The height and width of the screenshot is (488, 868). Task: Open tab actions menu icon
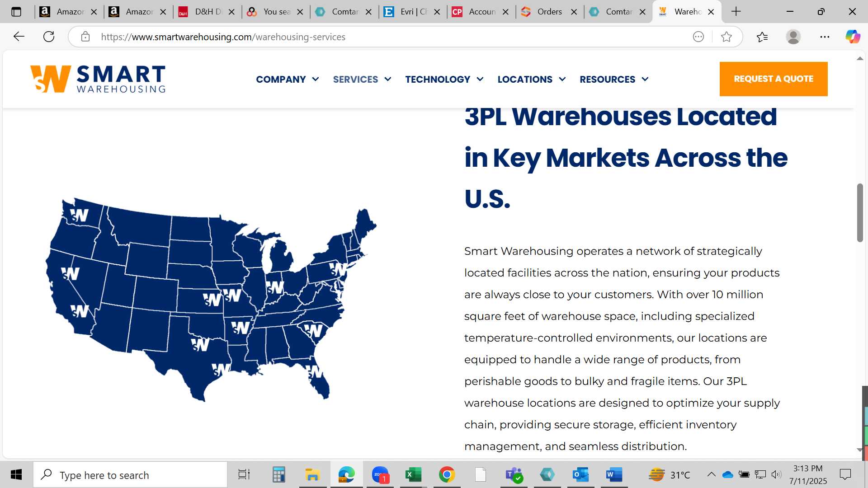pyautogui.click(x=16, y=12)
